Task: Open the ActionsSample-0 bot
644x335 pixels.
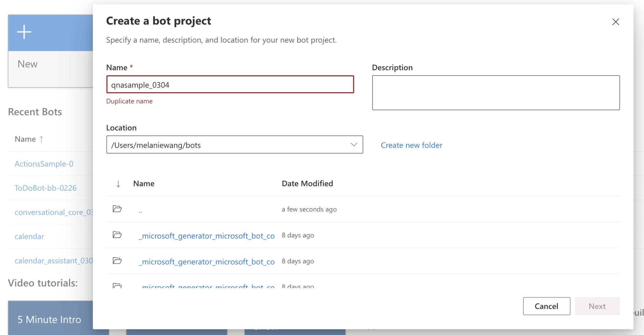Action: [44, 164]
